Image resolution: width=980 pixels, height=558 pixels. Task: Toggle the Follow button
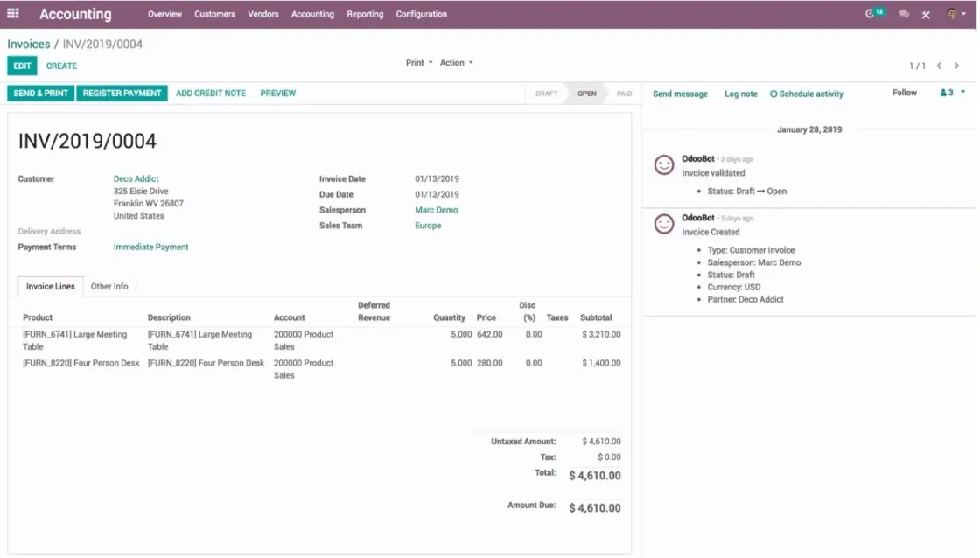coord(905,93)
